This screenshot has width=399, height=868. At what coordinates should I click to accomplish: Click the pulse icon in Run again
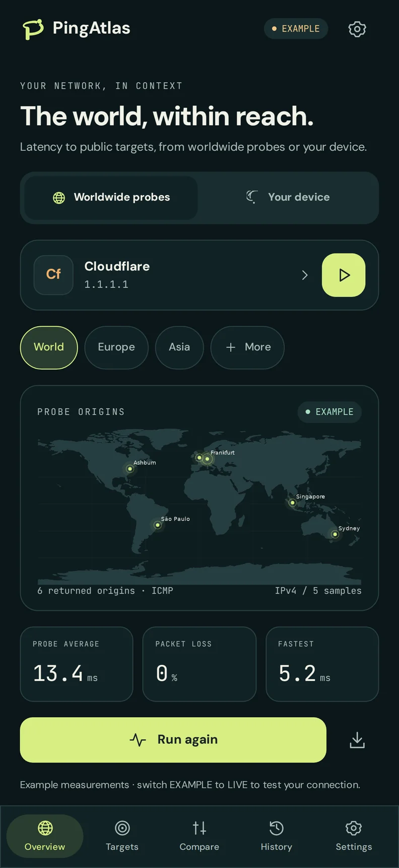(138, 740)
